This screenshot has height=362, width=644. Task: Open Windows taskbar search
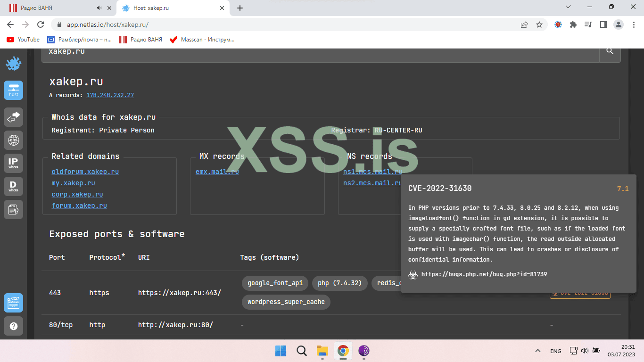click(302, 351)
